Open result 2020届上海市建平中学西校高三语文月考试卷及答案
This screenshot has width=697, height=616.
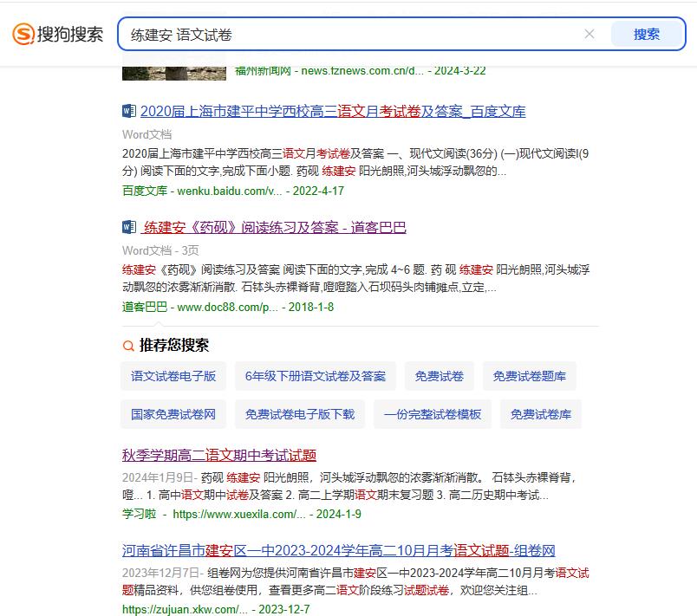[x=333, y=112]
